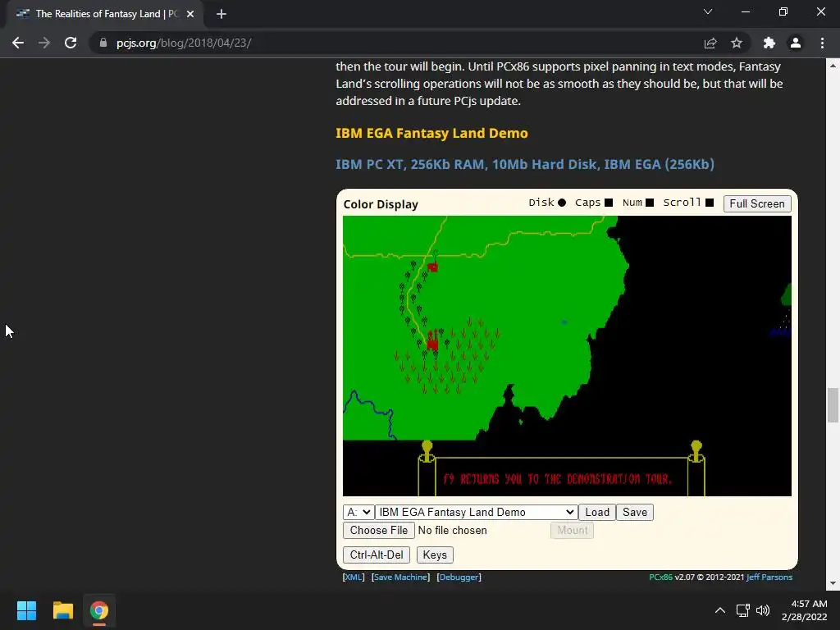Screen dimensions: 840x630
Task: Click the Keys button
Action: click(x=435, y=555)
